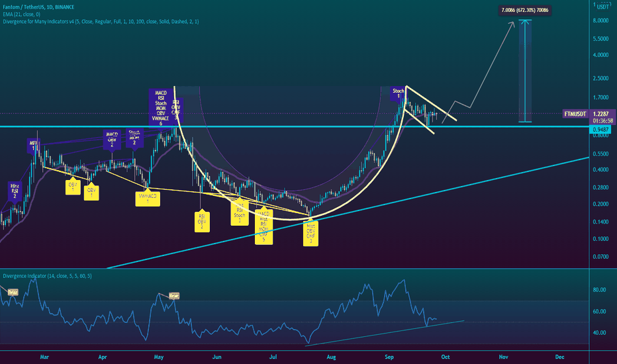Image resolution: width=617 pixels, height=364 pixels.
Task: Open the USDT currency selector on price axis
Action: click(603, 7)
